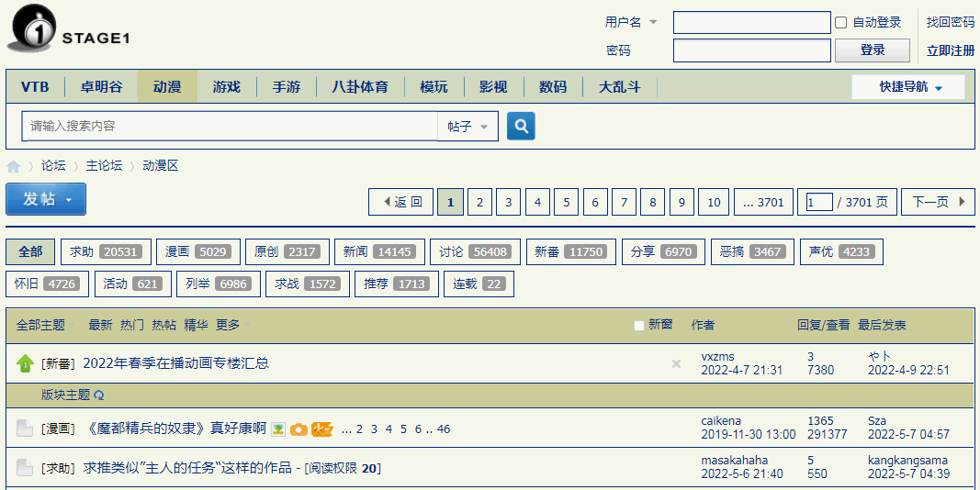The height and width of the screenshot is (490, 980).
Task: Open author profile caikena
Action: click(x=721, y=420)
